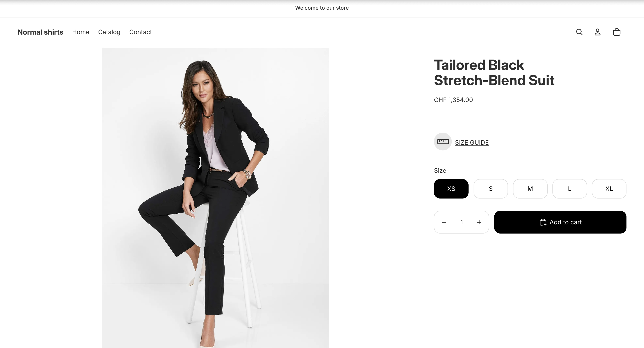Image resolution: width=644 pixels, height=348 pixels.
Task: Go to the Home menu item
Action: click(81, 32)
